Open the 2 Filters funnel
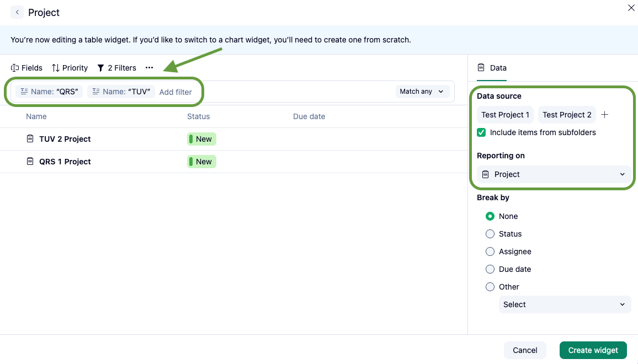This screenshot has width=638, height=364. tap(116, 68)
